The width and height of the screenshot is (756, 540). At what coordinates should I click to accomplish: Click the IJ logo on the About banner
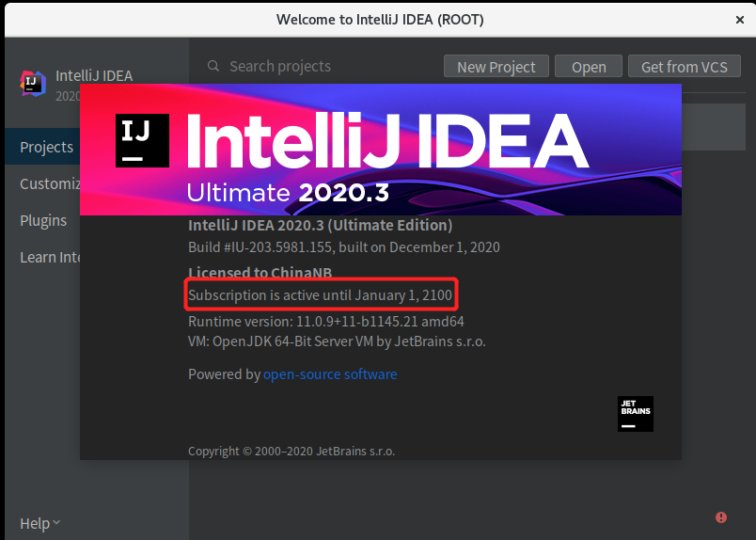(142, 140)
